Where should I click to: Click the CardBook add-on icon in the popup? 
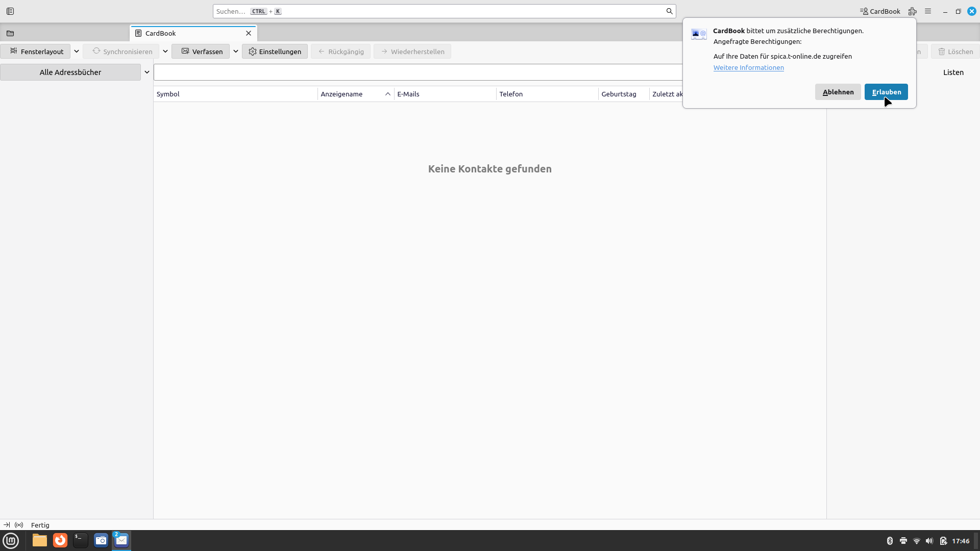click(699, 34)
